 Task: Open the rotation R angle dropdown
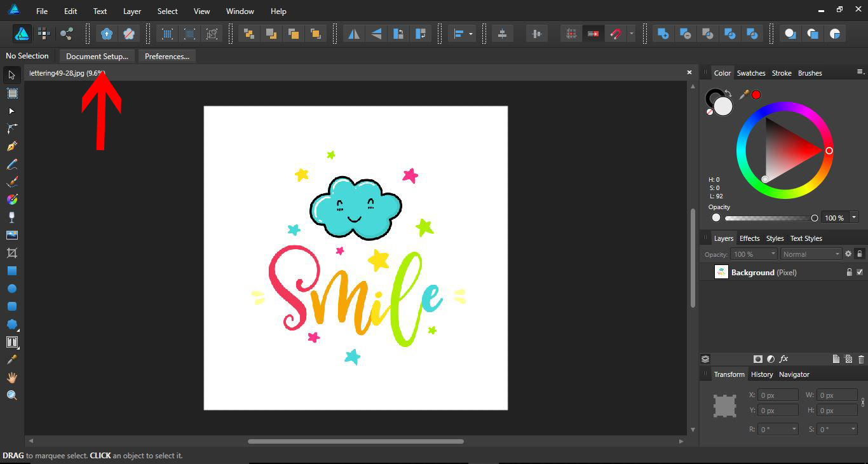click(794, 429)
